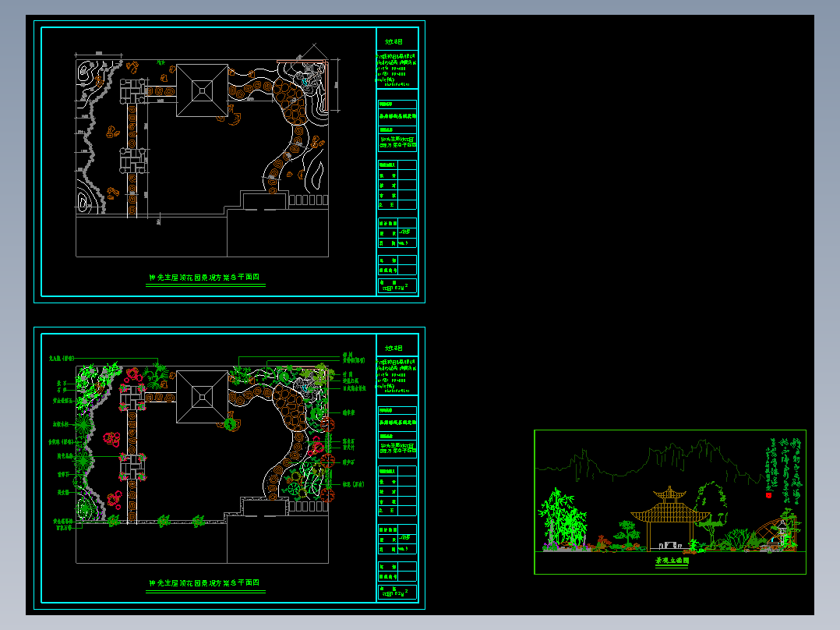Viewport: 840px width, 630px height.
Task: Click the title text beneath the upper plan
Action: coord(205,278)
